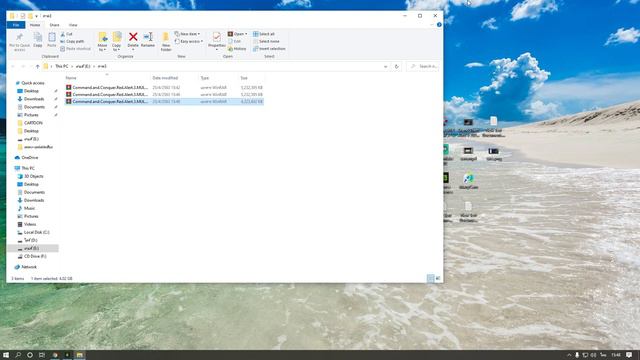Click the taskbar Search magnifier
The height and width of the screenshot is (360, 640).
tap(18, 355)
